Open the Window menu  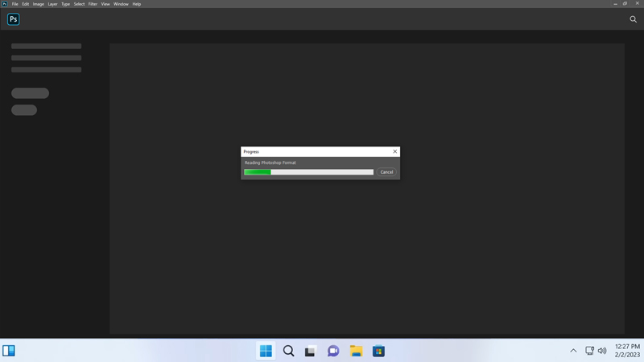[x=121, y=4]
